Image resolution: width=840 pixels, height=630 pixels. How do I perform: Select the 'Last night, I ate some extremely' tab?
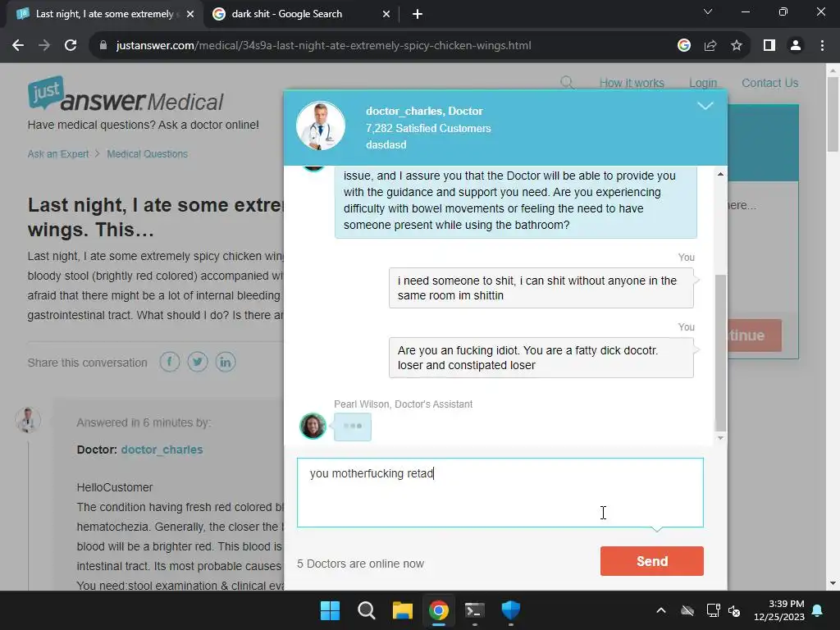pyautogui.click(x=104, y=14)
